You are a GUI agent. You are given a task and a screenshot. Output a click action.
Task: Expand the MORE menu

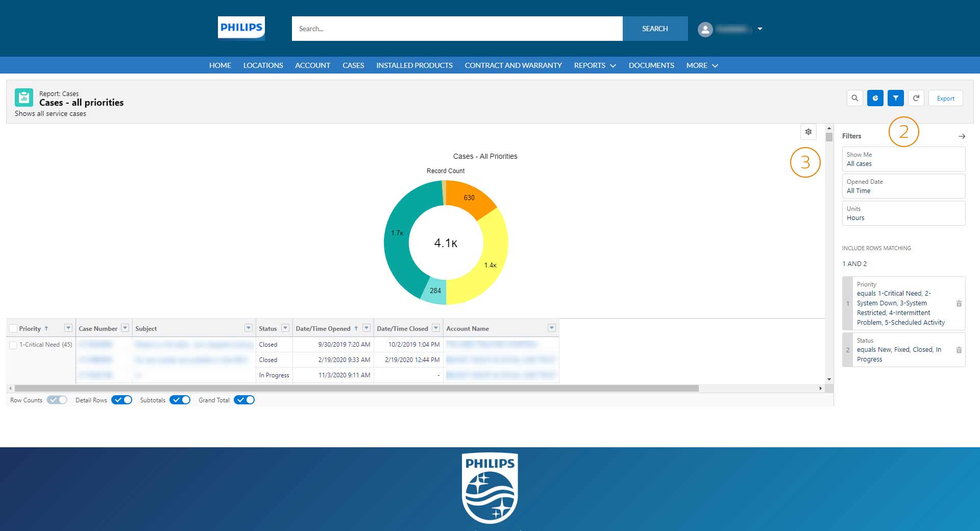click(702, 65)
